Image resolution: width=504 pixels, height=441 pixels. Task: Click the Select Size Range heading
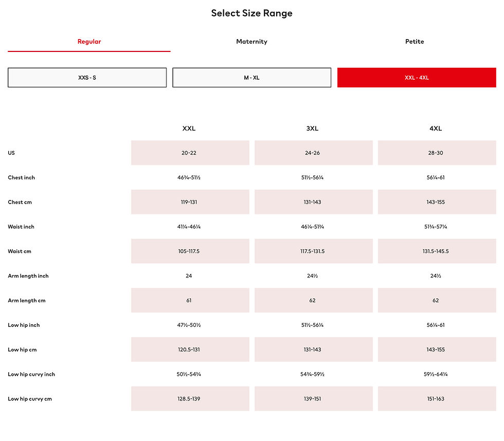coord(251,13)
